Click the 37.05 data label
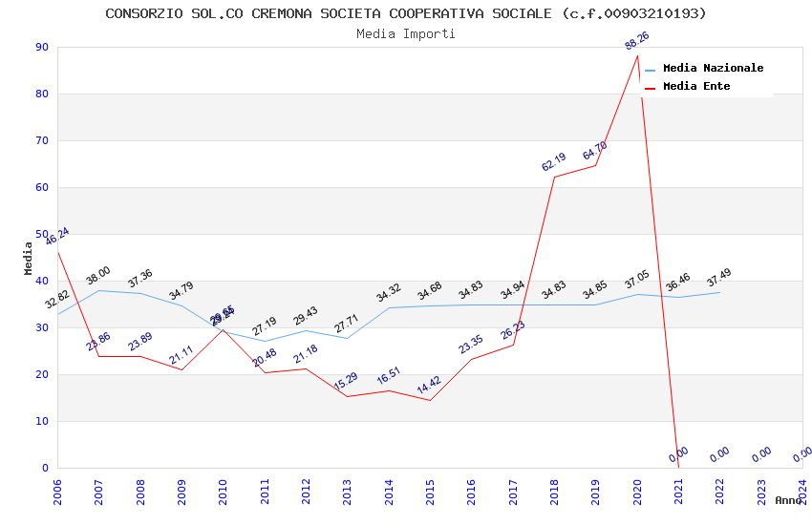This screenshot has width=812, height=525. point(637,280)
